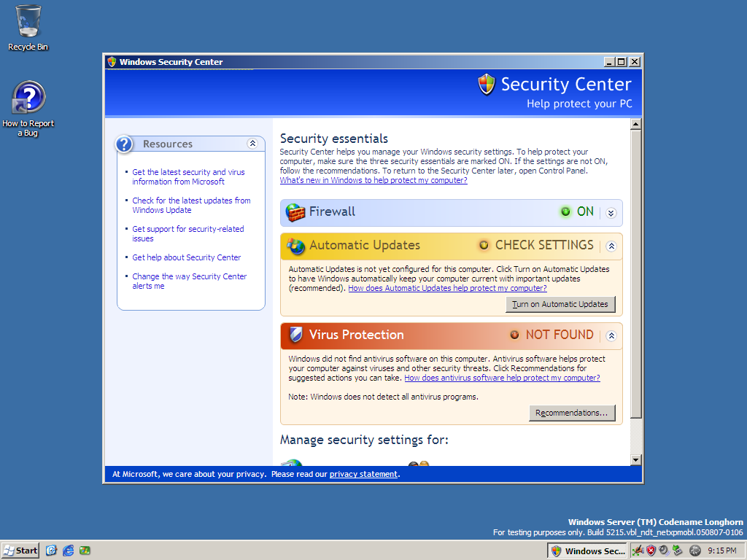The image size is (747, 560).
Task: Click the Windows Security Center title bar text
Action: click(171, 62)
